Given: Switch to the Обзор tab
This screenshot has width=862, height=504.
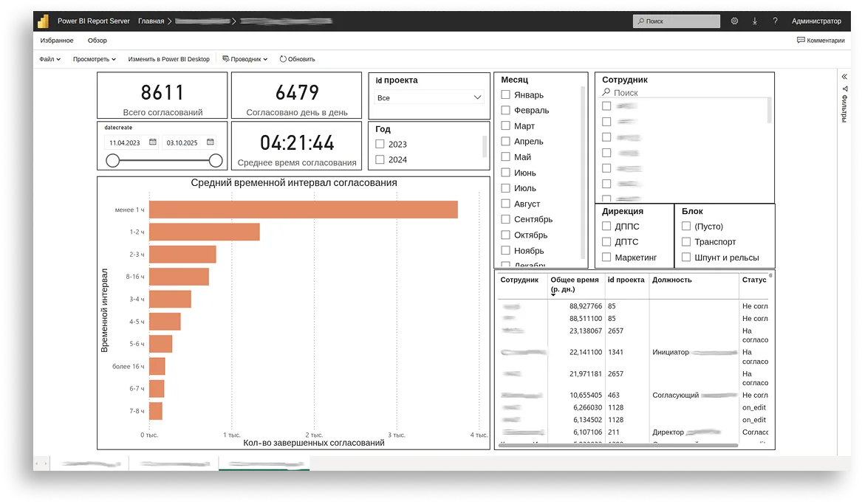Looking at the screenshot, I should pyautogui.click(x=97, y=41).
